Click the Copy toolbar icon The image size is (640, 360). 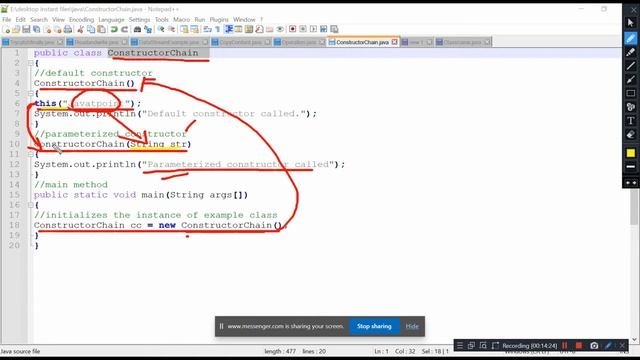(x=91, y=29)
